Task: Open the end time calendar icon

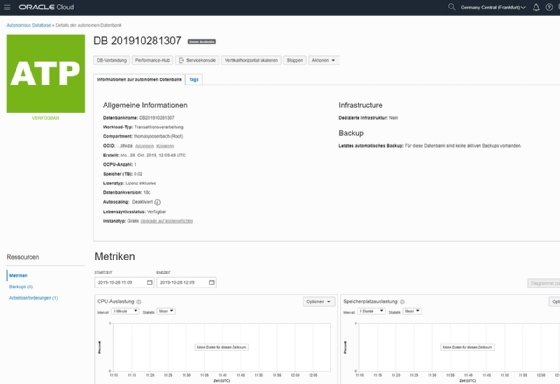Action: point(212,283)
